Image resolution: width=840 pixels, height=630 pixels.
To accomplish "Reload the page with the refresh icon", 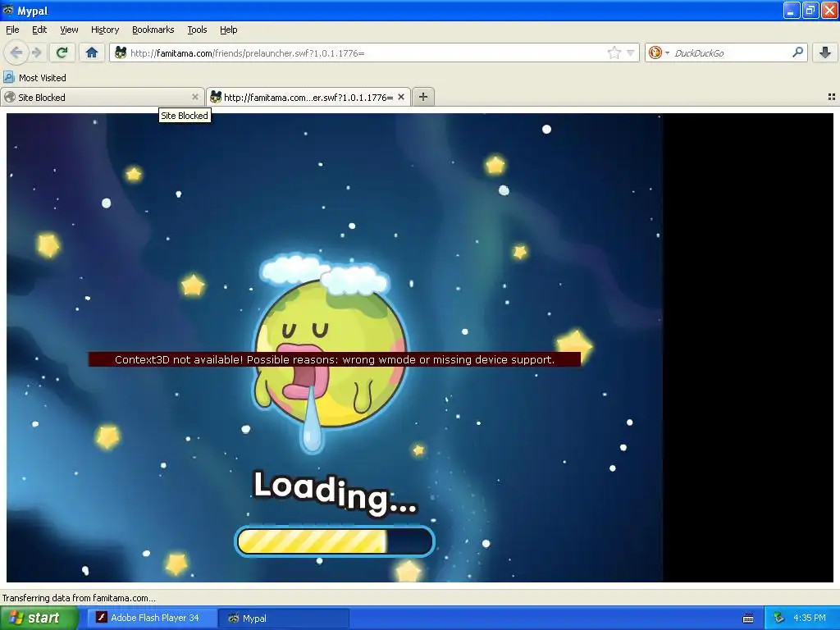I will pos(62,52).
